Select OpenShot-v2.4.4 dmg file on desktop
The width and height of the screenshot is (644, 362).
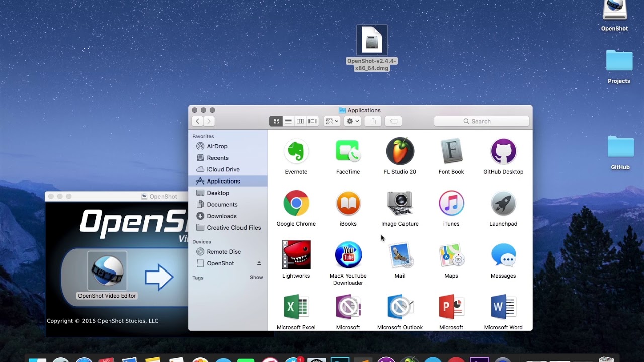tap(372, 40)
